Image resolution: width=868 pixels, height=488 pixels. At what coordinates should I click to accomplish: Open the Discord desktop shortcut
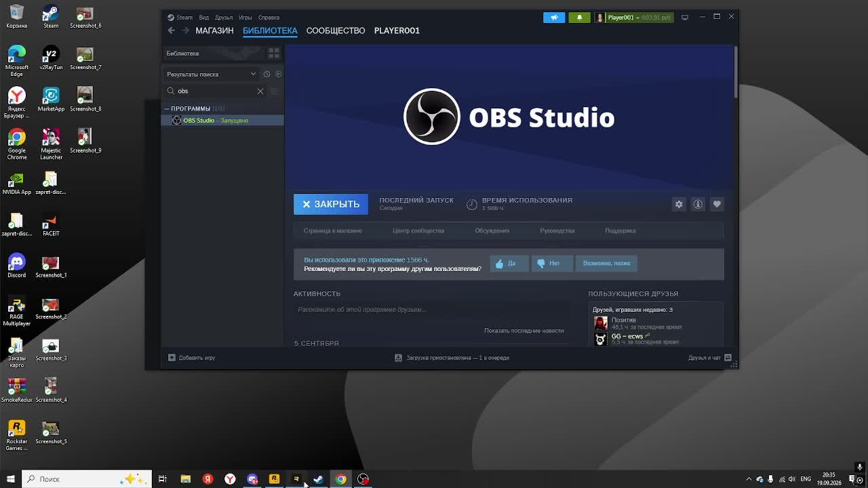pyautogui.click(x=17, y=266)
